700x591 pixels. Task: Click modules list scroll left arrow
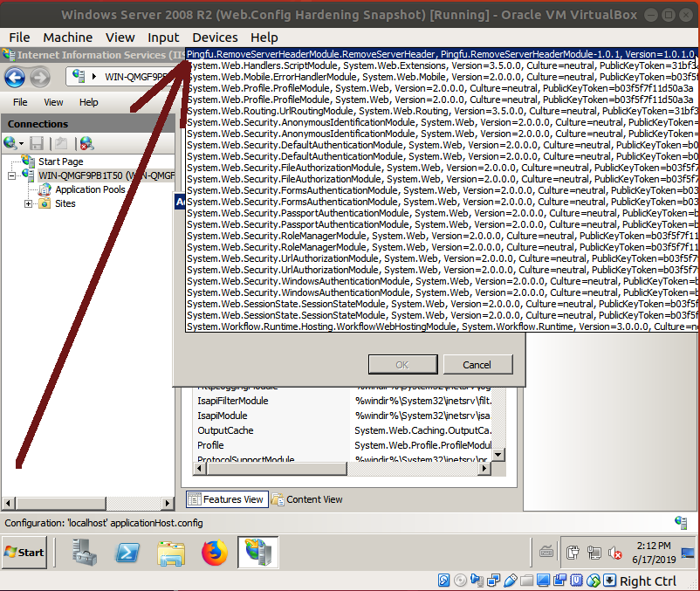point(199,469)
